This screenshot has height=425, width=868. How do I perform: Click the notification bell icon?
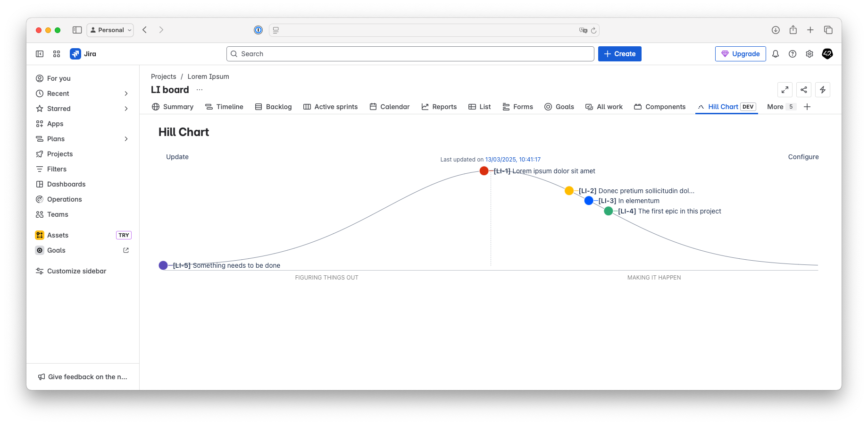pos(776,54)
